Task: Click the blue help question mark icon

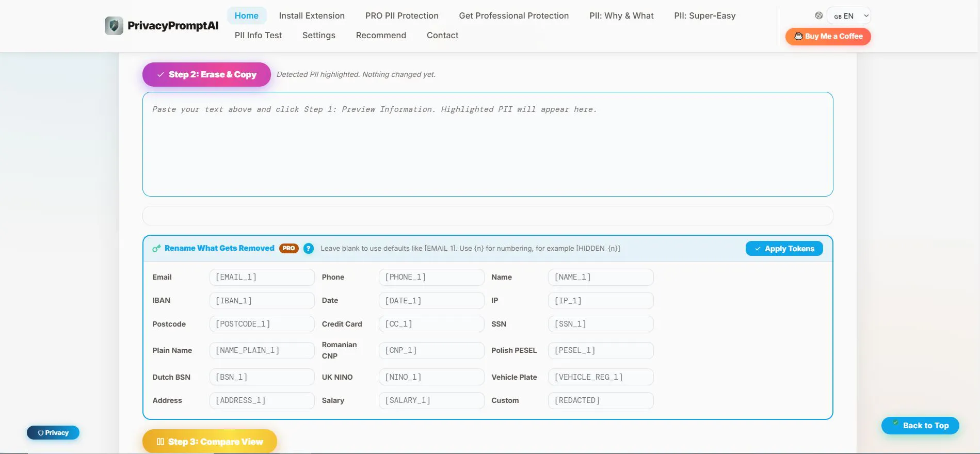Action: 309,249
